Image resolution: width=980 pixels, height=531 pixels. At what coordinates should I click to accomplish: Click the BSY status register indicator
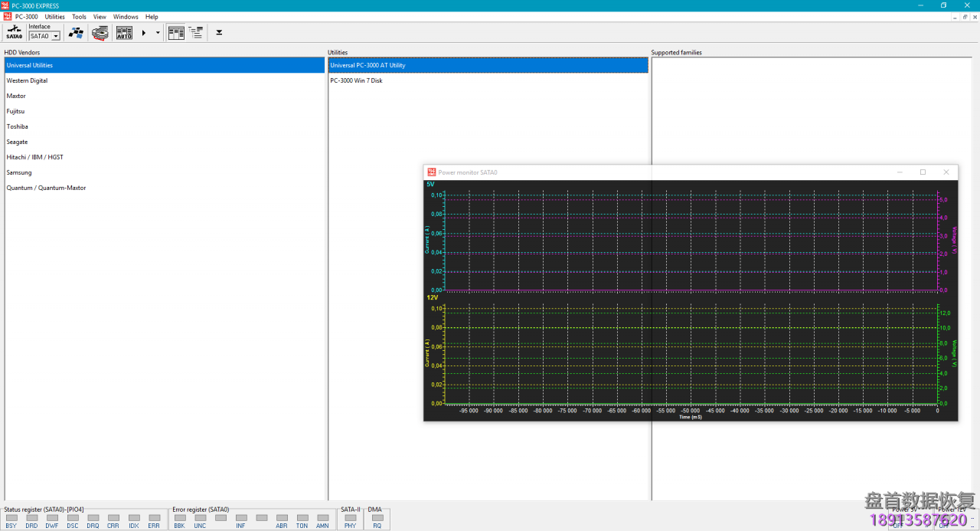[x=11, y=518]
